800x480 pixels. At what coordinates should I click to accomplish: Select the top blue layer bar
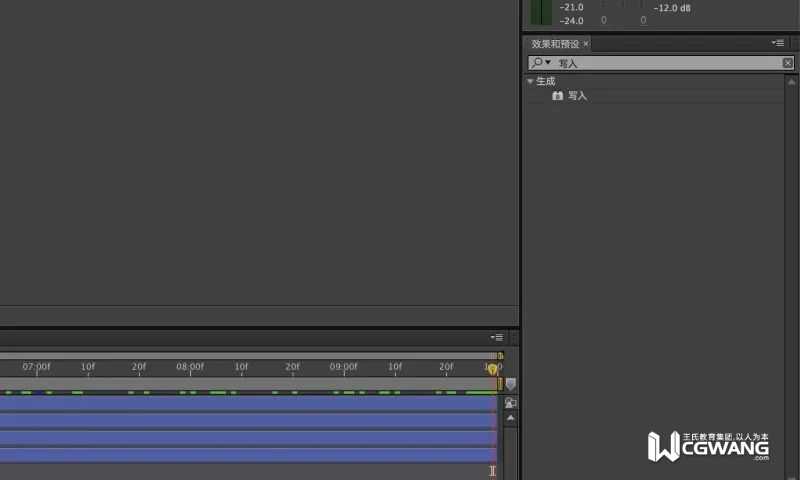click(x=248, y=403)
